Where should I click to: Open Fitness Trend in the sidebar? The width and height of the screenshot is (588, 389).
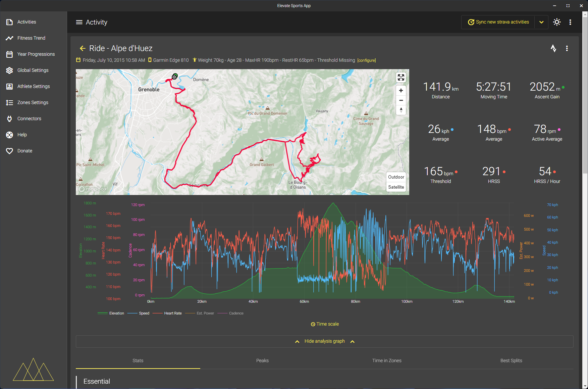[x=31, y=38]
